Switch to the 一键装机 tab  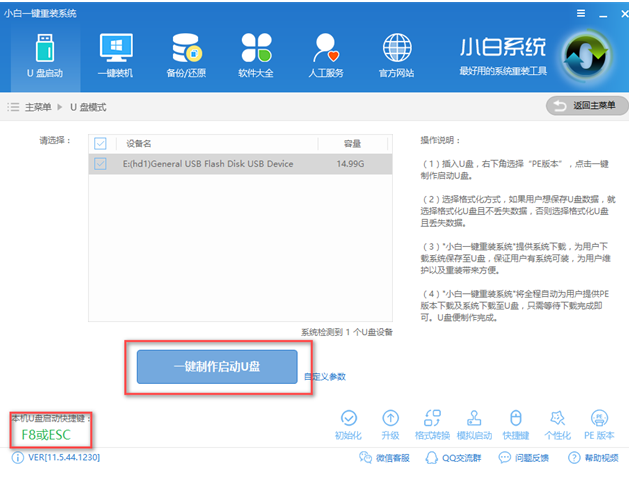116,55
